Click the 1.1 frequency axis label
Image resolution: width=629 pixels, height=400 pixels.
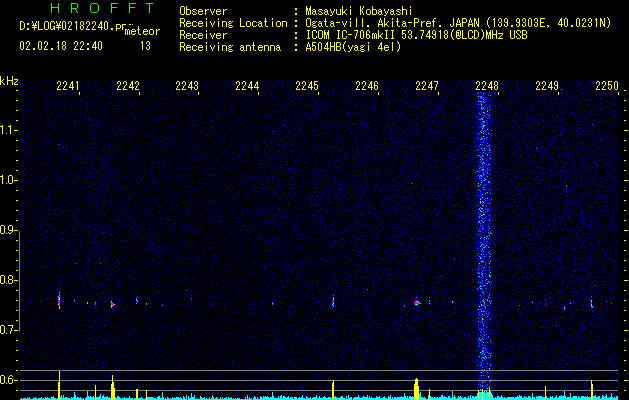pos(8,130)
